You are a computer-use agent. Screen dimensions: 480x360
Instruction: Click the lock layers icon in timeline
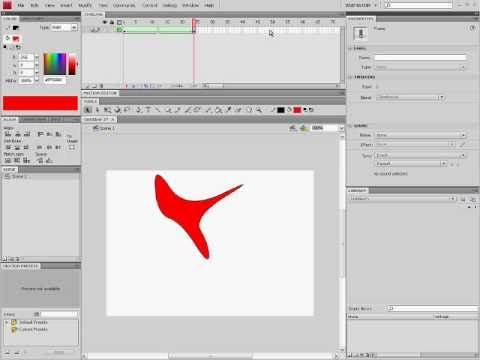[x=112, y=22]
